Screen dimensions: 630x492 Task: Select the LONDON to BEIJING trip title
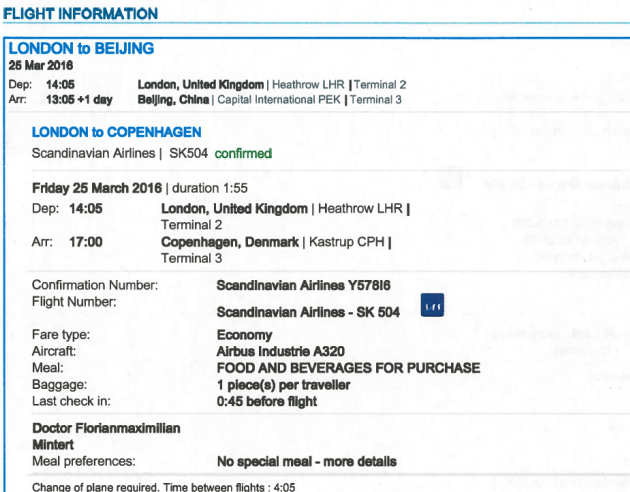click(x=81, y=48)
